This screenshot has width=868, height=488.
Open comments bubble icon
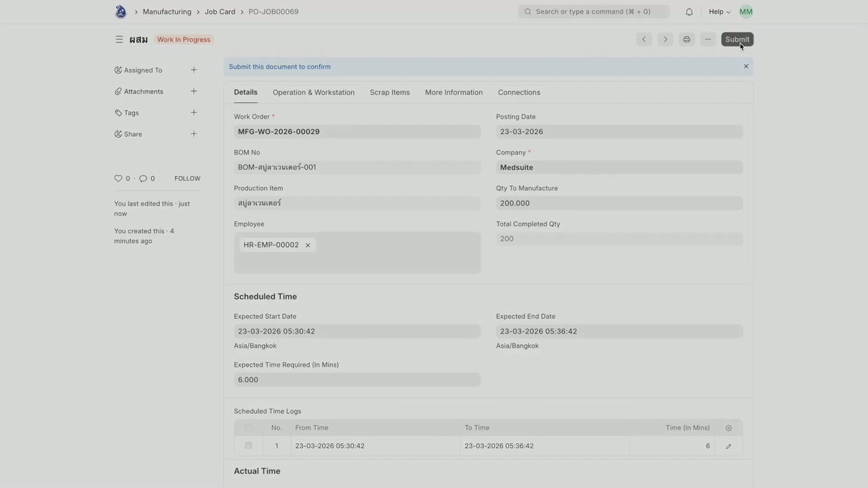pos(143,178)
